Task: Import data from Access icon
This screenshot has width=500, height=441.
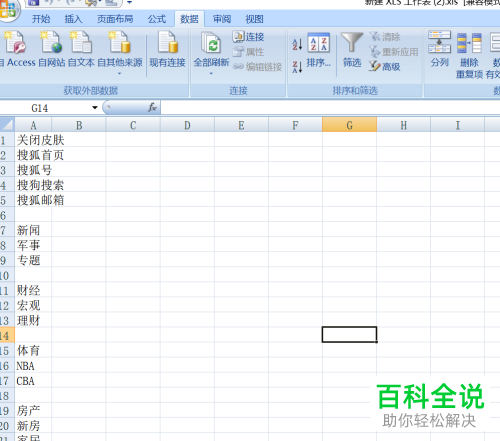Action: [15, 43]
